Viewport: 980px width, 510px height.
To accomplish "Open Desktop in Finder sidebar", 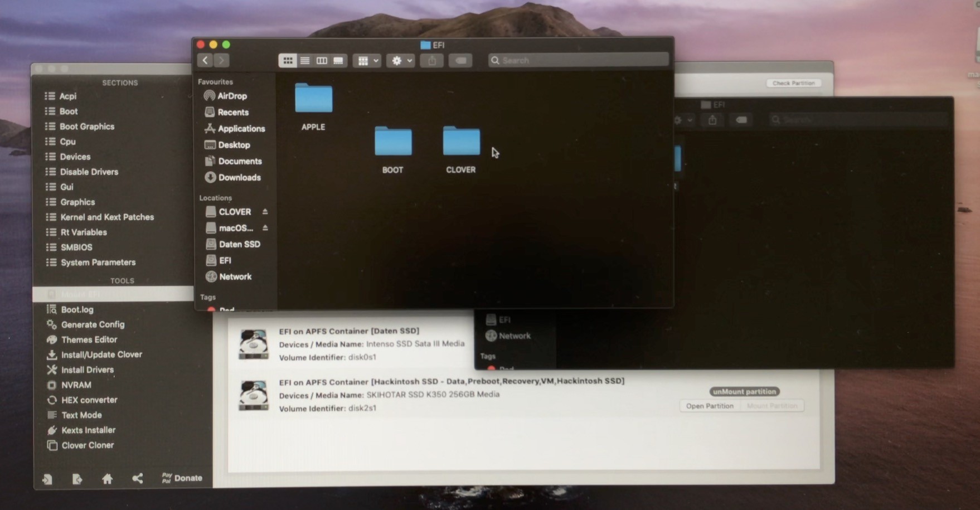I will pos(227,144).
